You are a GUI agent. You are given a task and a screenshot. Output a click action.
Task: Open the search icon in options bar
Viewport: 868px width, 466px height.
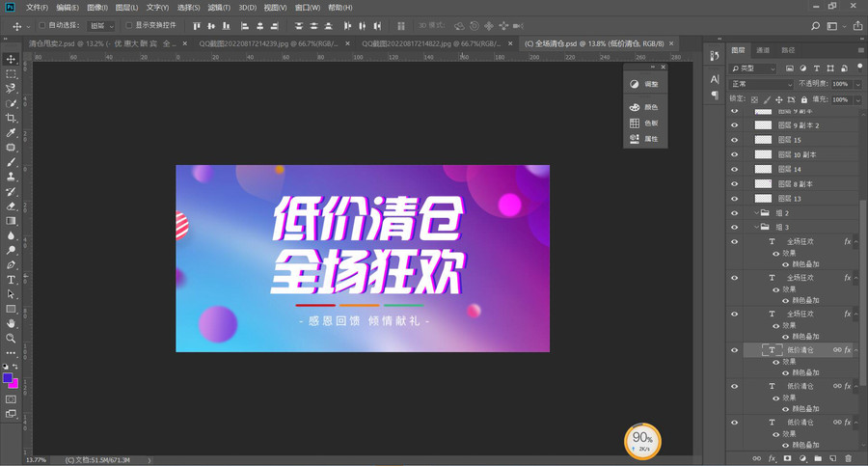click(x=815, y=26)
